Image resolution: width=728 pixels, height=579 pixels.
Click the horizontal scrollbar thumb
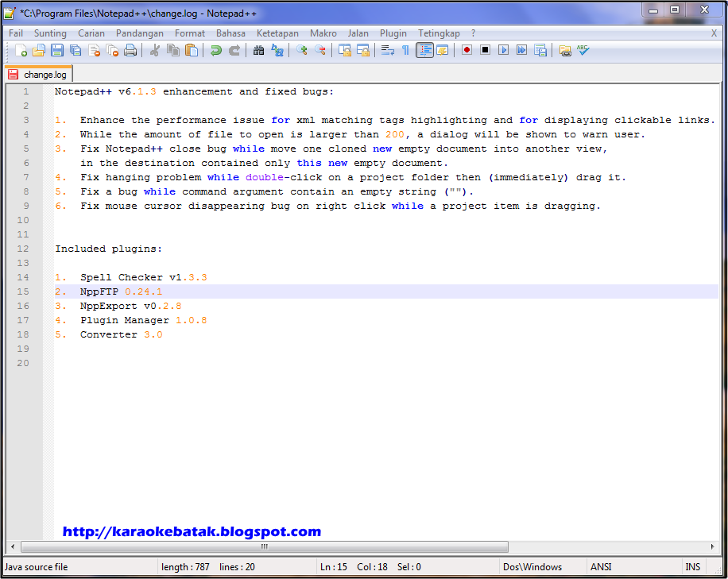tap(265, 546)
